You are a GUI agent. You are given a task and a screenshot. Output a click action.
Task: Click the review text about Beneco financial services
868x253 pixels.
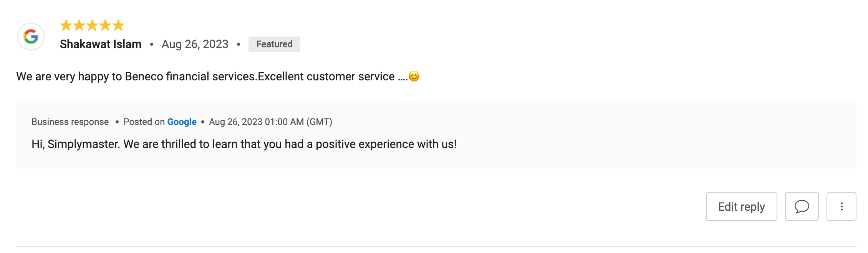pos(212,77)
